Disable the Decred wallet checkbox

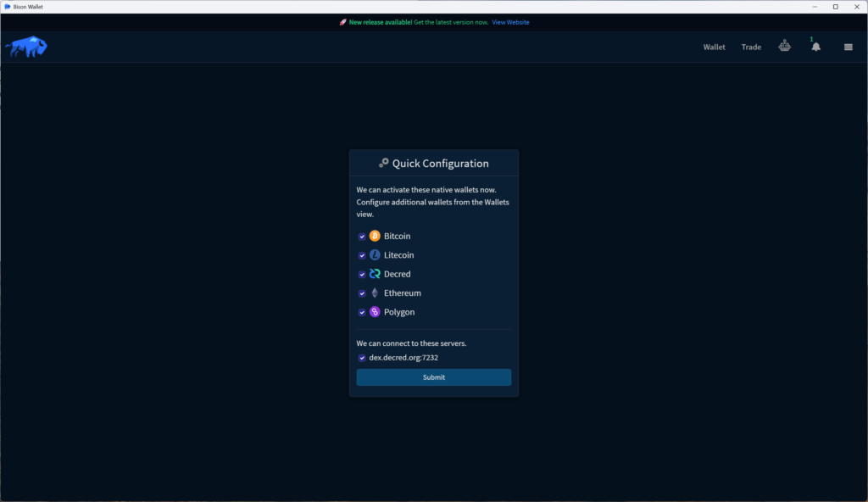362,275
